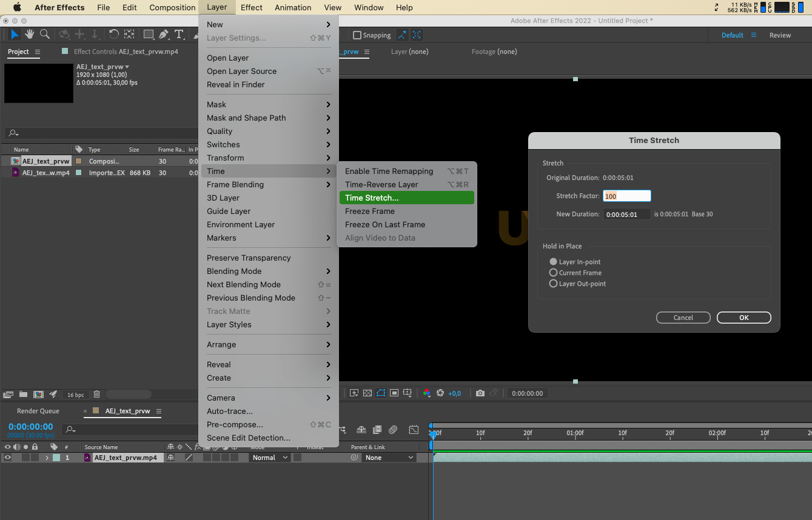Image resolution: width=812 pixels, height=520 pixels.
Task: Select Current Frame radio option
Action: click(x=553, y=273)
